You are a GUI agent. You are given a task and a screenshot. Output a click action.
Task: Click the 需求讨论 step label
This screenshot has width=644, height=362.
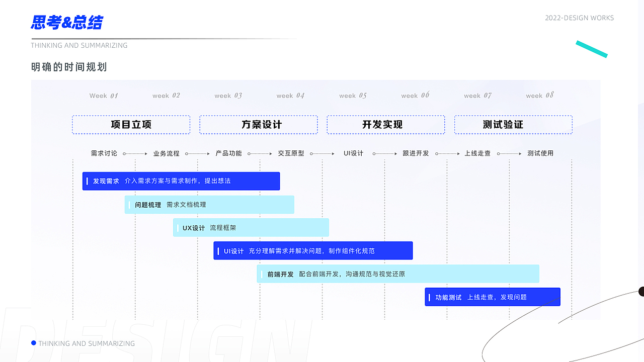point(104,153)
